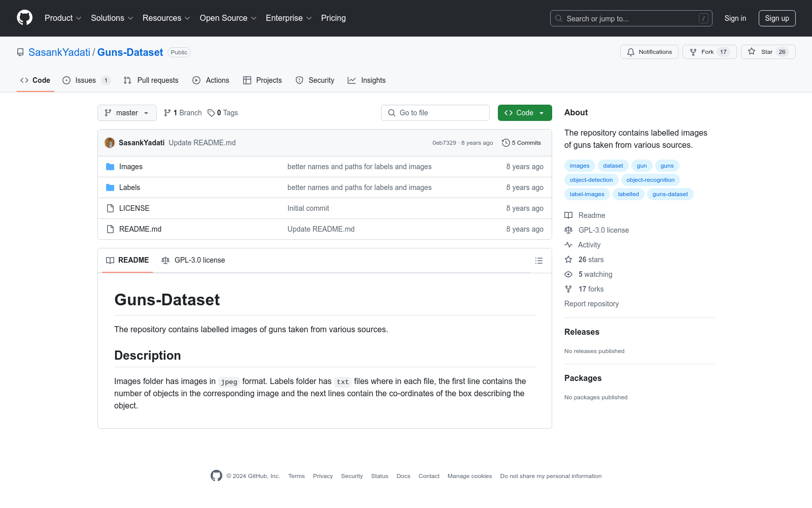Click the Search or jump to field

pyautogui.click(x=631, y=18)
